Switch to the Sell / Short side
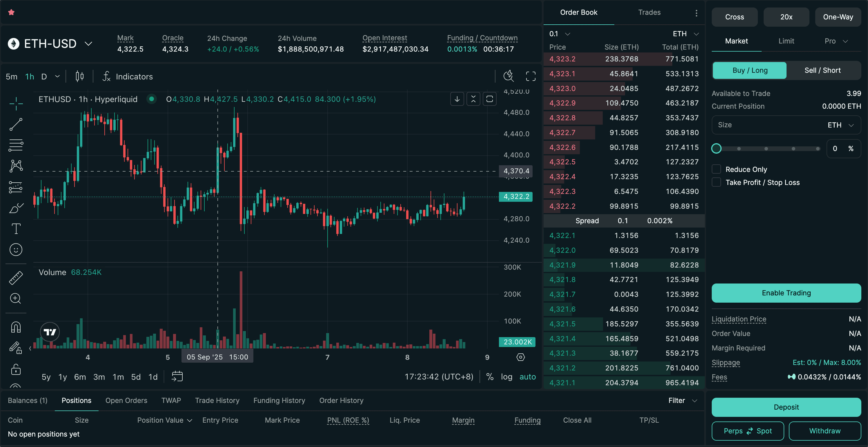 (x=822, y=70)
